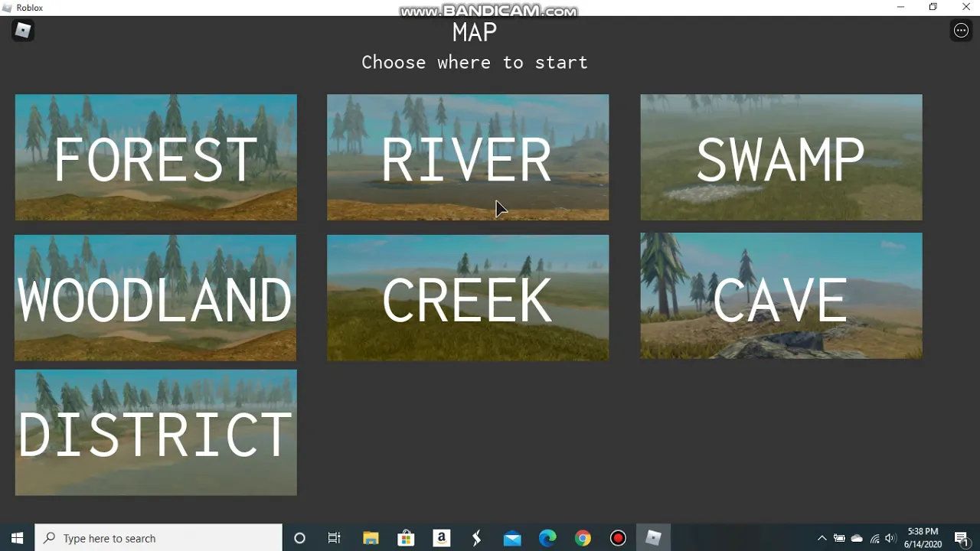Viewport: 980px width, 551px height.
Task: Open the clock showing 5:38 PM
Action: click(x=923, y=538)
